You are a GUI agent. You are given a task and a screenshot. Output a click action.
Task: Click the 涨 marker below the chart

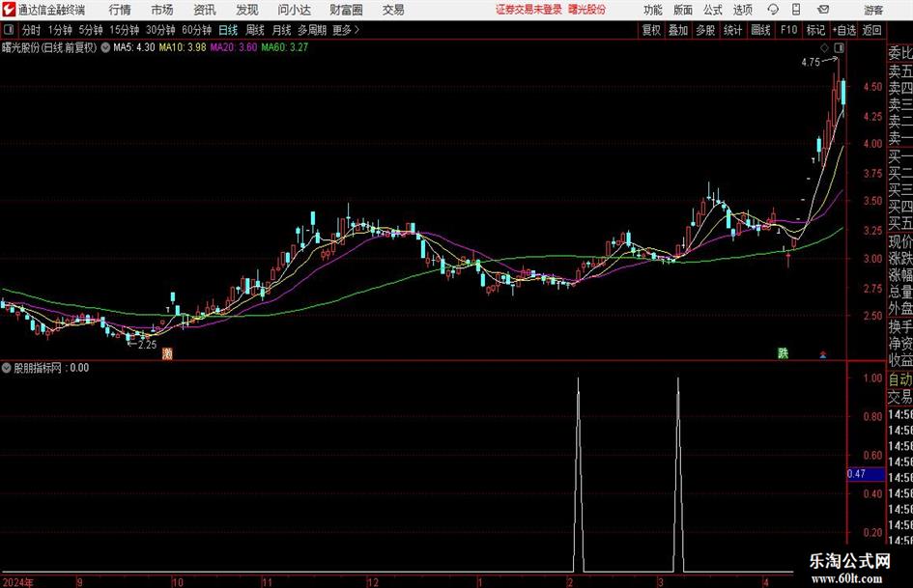point(167,353)
